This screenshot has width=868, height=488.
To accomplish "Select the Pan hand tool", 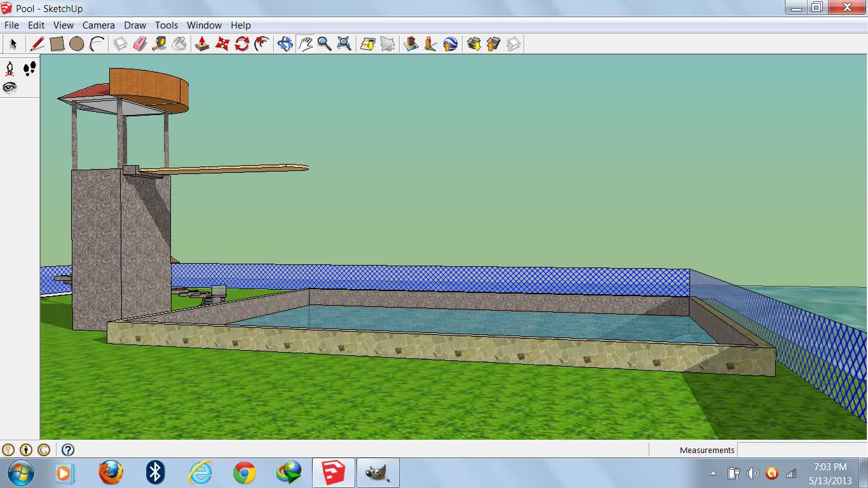I will [x=305, y=44].
